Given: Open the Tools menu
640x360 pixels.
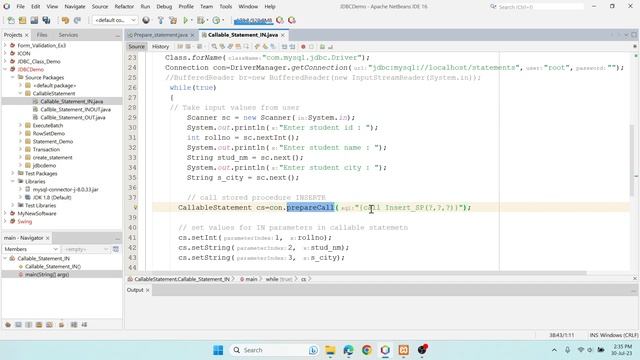Looking at the screenshot, I should 226,7.
